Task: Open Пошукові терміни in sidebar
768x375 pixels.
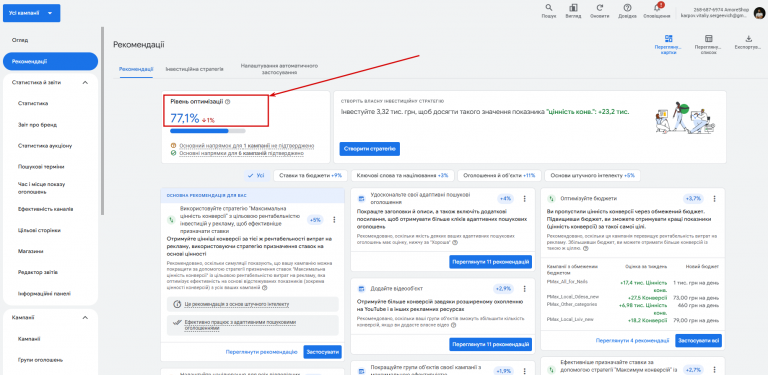Action: (41, 167)
